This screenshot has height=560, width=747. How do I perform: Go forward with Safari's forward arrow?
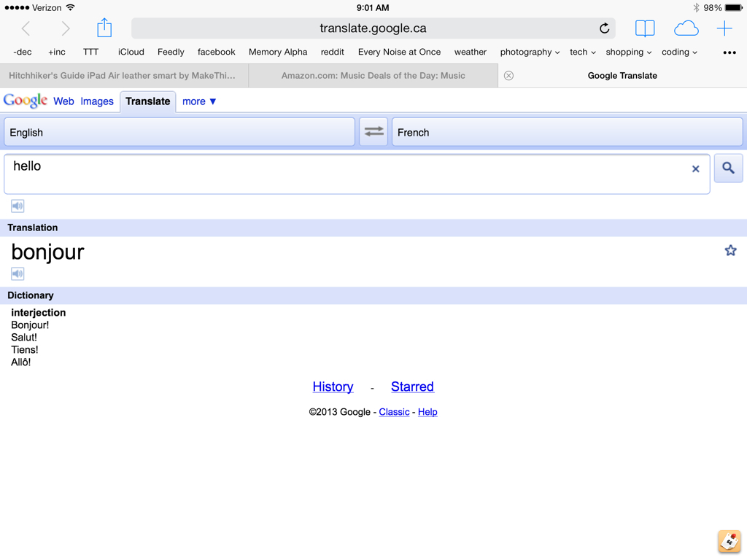pos(65,28)
